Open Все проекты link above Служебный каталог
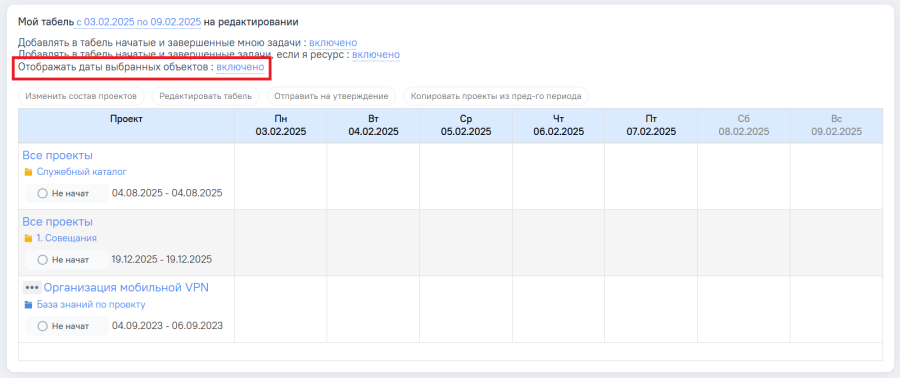 (57, 155)
